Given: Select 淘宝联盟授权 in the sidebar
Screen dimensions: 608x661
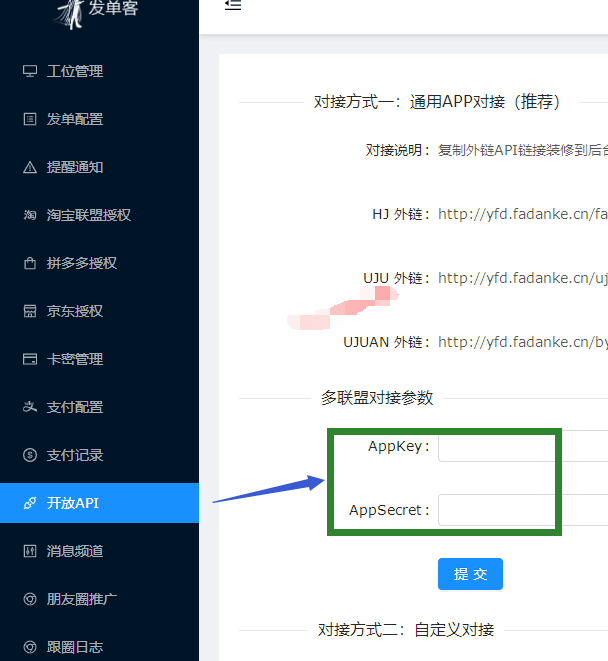Looking at the screenshot, I should point(100,215).
